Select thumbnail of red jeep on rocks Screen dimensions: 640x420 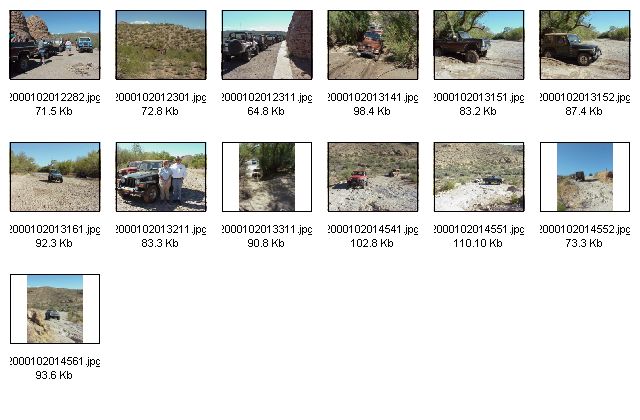click(373, 177)
